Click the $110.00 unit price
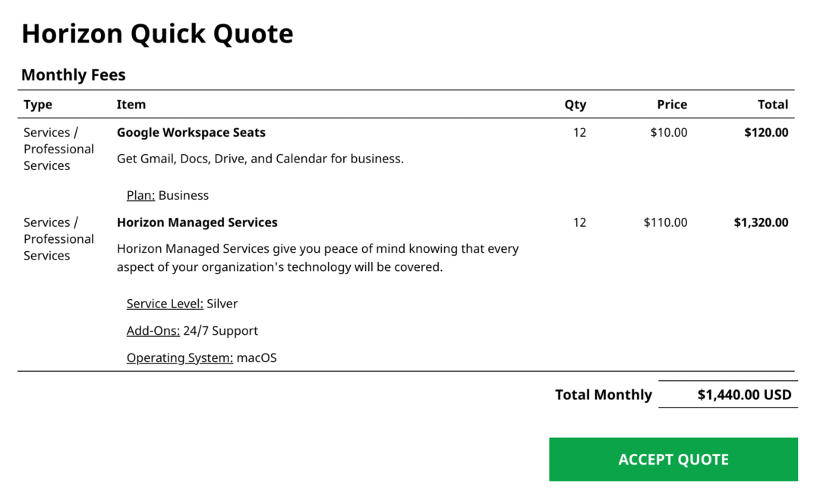Image resolution: width=820 pixels, height=504 pixels. tap(665, 222)
